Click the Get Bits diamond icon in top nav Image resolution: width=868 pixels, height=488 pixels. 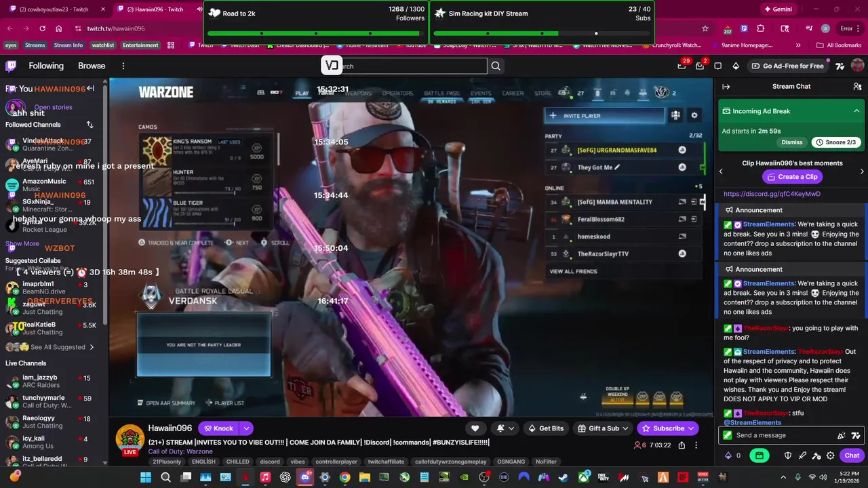coord(736,66)
